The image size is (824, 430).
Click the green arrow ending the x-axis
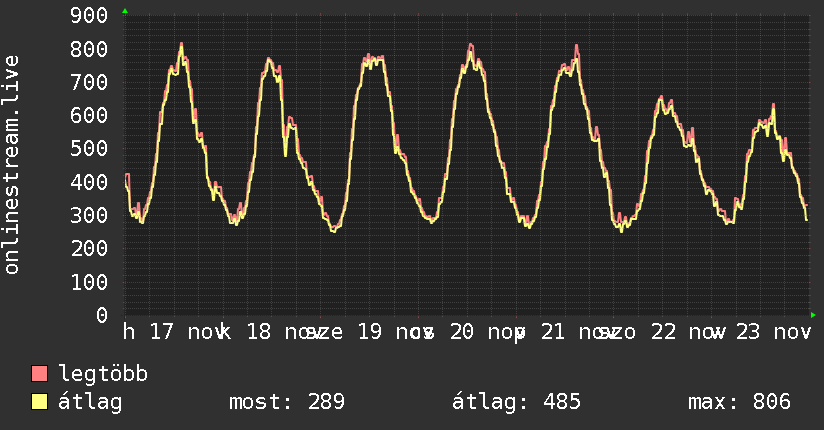pyautogui.click(x=813, y=315)
